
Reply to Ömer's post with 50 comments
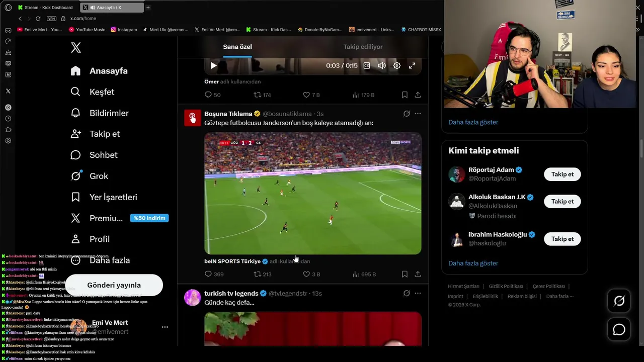tap(212, 95)
